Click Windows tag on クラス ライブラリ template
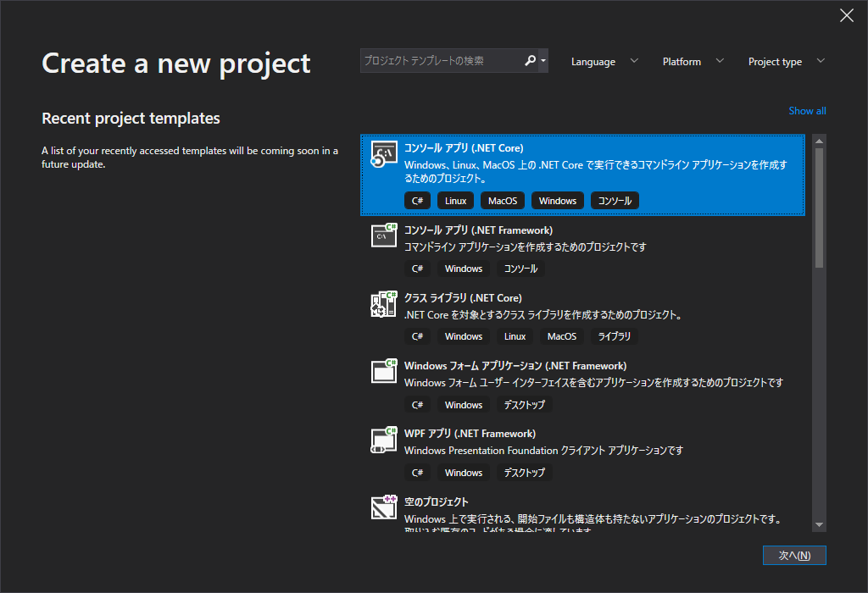The height and width of the screenshot is (593, 868). point(464,336)
